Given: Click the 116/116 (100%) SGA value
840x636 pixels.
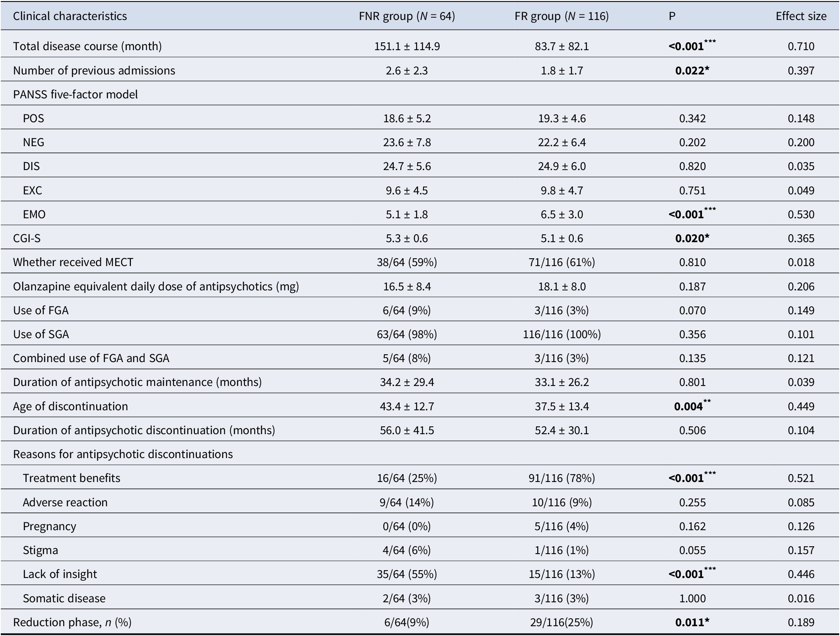Looking at the screenshot, I should coord(562,334).
